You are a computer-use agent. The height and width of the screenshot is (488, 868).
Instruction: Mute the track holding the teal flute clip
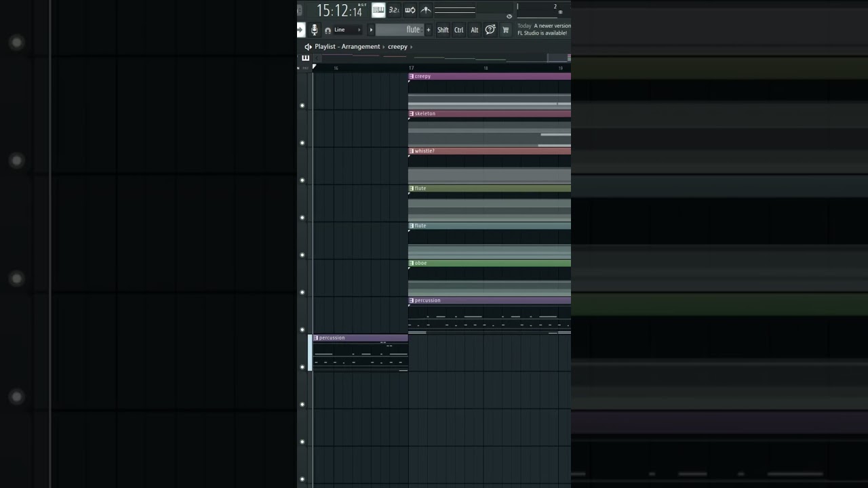pos(302,255)
